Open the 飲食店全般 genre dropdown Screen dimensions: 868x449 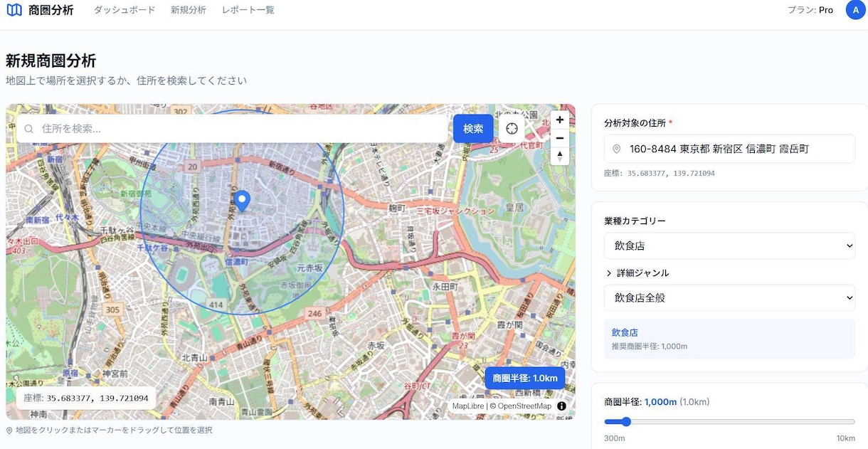point(729,297)
